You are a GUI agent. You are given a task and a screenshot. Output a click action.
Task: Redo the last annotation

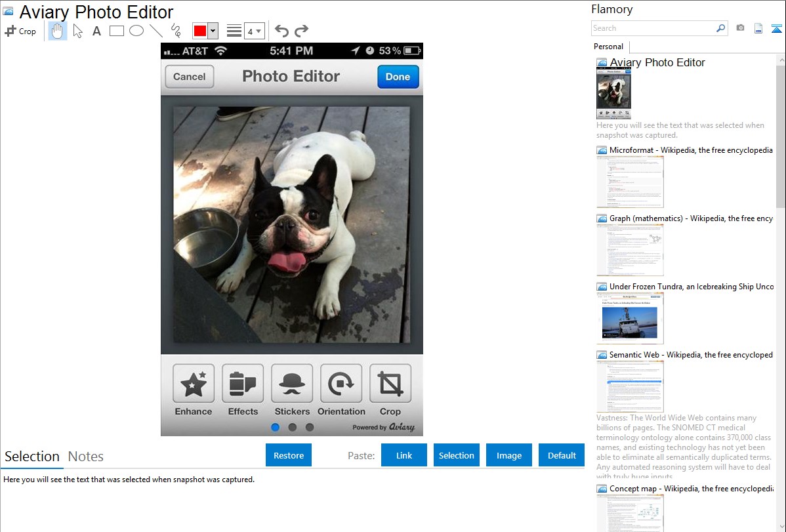point(301,31)
